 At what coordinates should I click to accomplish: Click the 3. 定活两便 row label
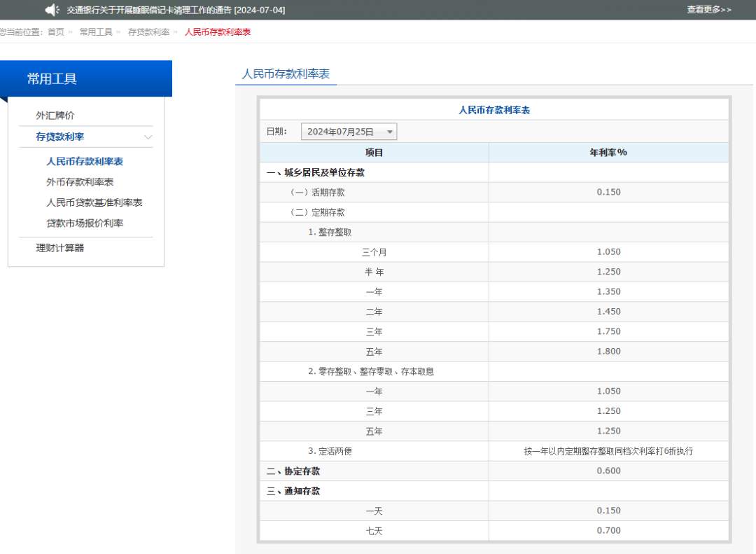pos(330,451)
